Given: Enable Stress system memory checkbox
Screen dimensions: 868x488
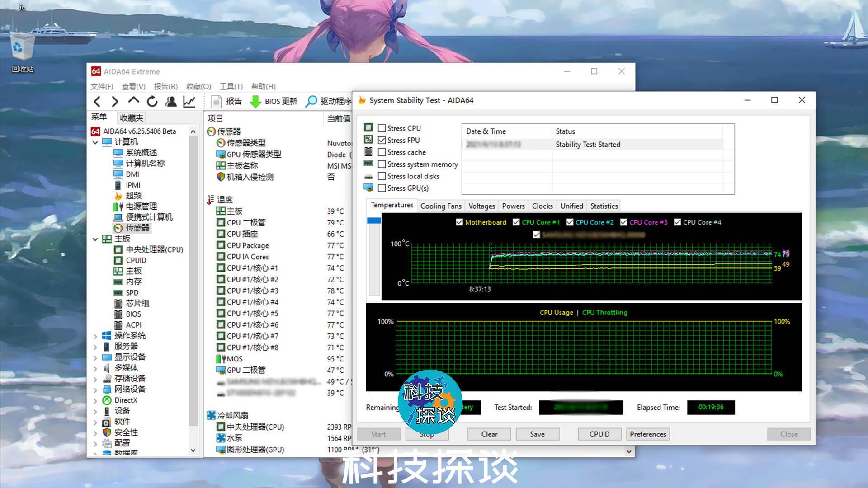Looking at the screenshot, I should [382, 164].
